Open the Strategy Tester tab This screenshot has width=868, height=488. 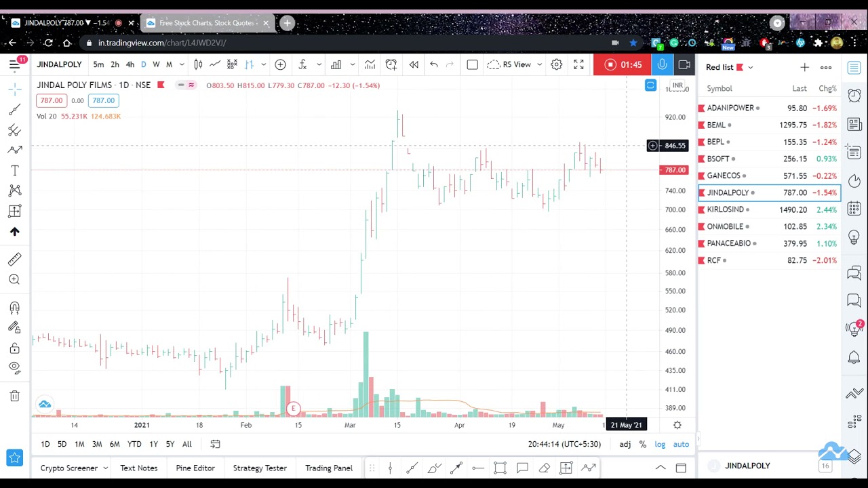click(260, 468)
